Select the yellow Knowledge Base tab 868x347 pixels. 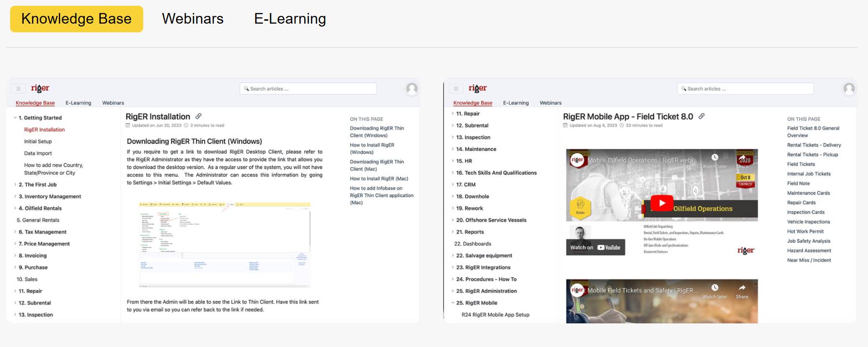[77, 19]
